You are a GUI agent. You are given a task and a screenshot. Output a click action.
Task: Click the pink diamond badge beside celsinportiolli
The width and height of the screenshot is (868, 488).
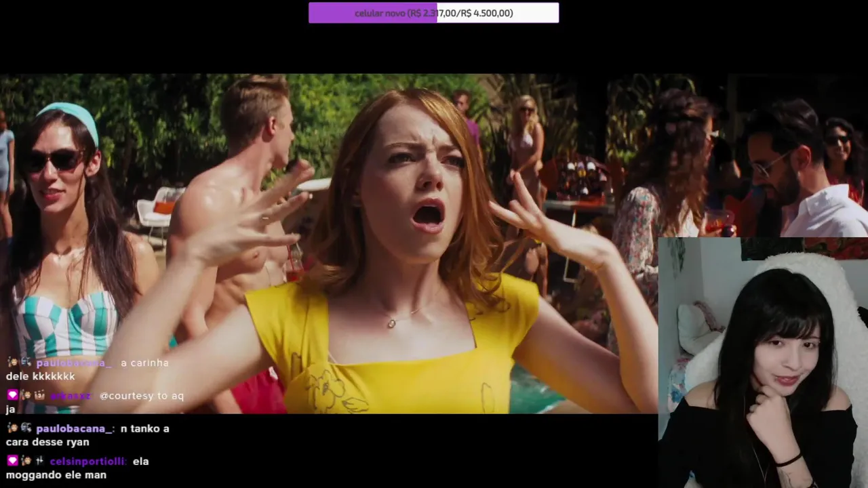point(12,461)
